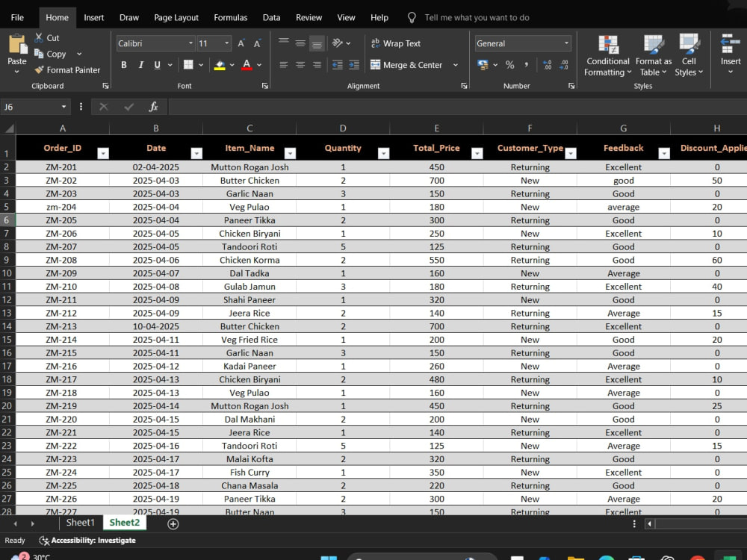Open the Customer_Type filter dropdown
747x560 pixels.
tap(571, 153)
